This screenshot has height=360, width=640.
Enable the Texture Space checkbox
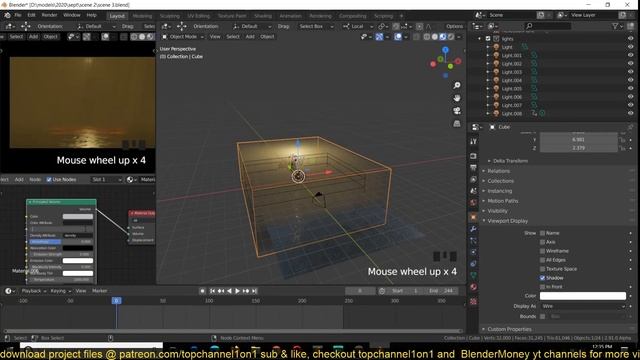(x=542, y=269)
